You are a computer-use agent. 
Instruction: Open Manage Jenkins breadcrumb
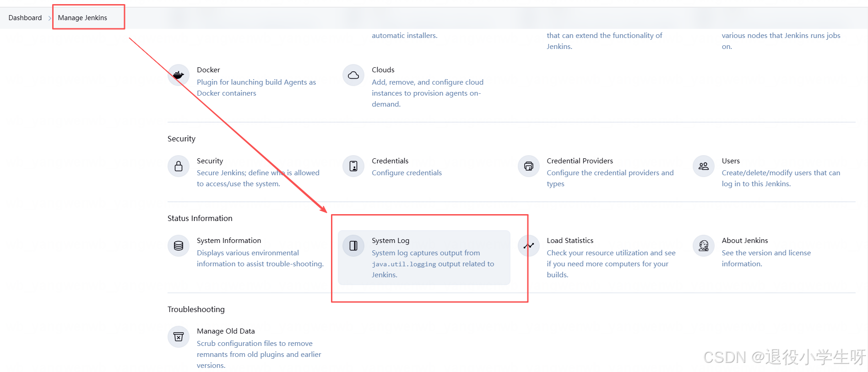point(82,18)
